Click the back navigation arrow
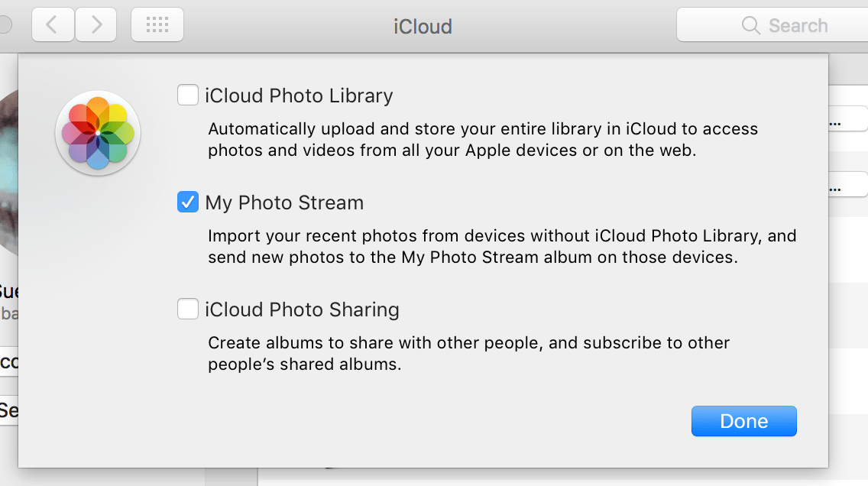Viewport: 868px width, 486px height. click(52, 24)
